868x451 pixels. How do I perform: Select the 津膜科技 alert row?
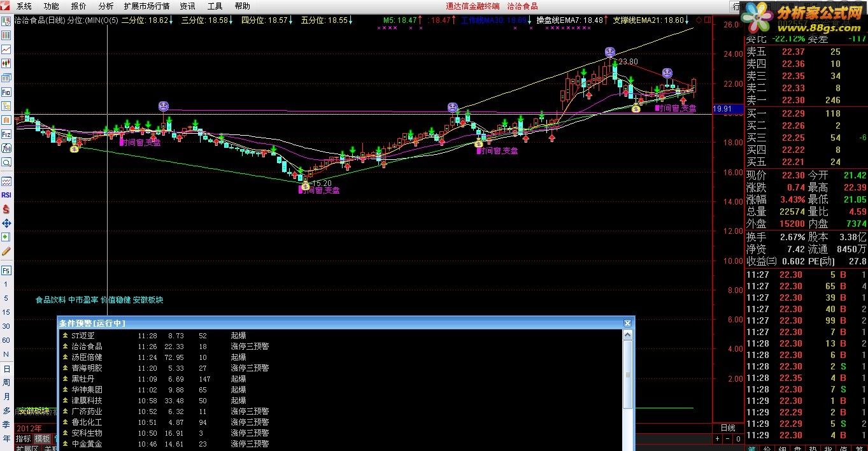[341, 401]
